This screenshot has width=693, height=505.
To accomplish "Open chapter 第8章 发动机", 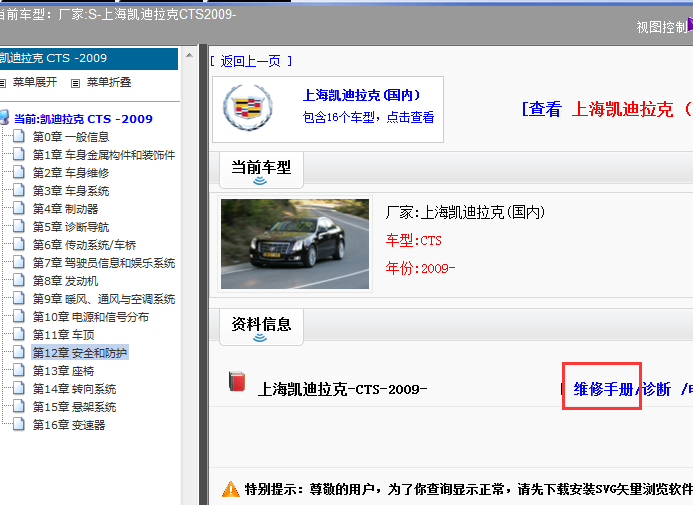I will [65, 281].
